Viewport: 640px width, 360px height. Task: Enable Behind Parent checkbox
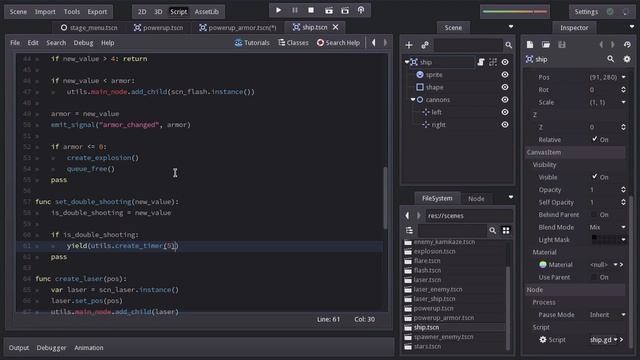(595, 215)
